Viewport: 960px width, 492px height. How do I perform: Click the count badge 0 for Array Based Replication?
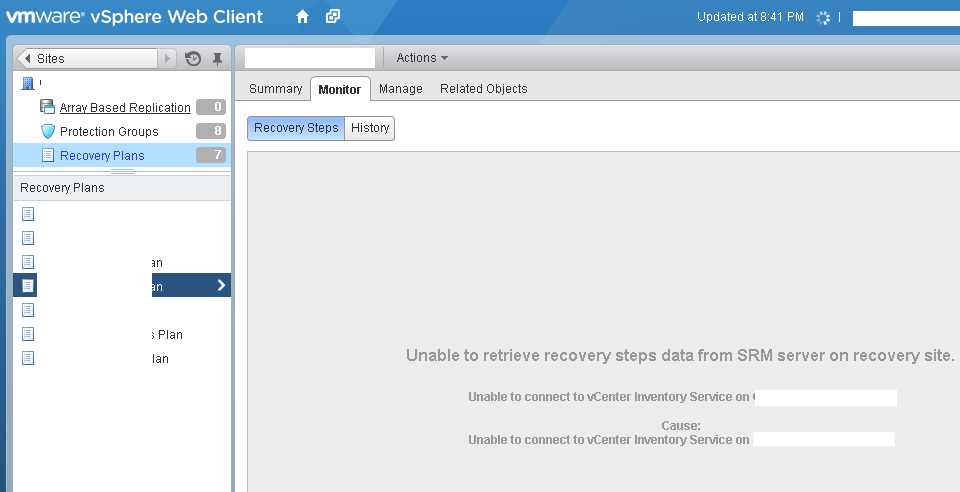211,107
